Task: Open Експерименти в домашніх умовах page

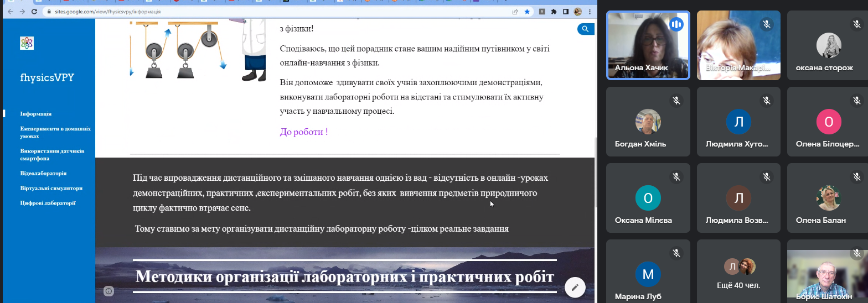Action: pyautogui.click(x=55, y=132)
